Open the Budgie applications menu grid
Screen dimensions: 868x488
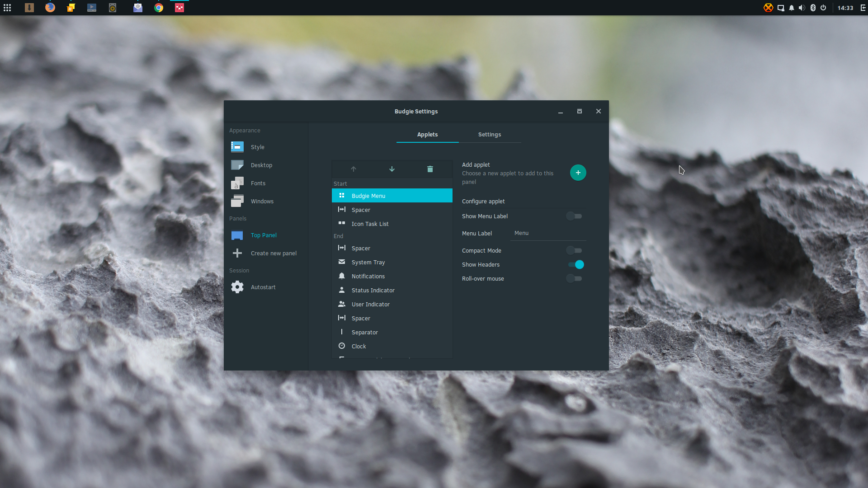coord(7,8)
